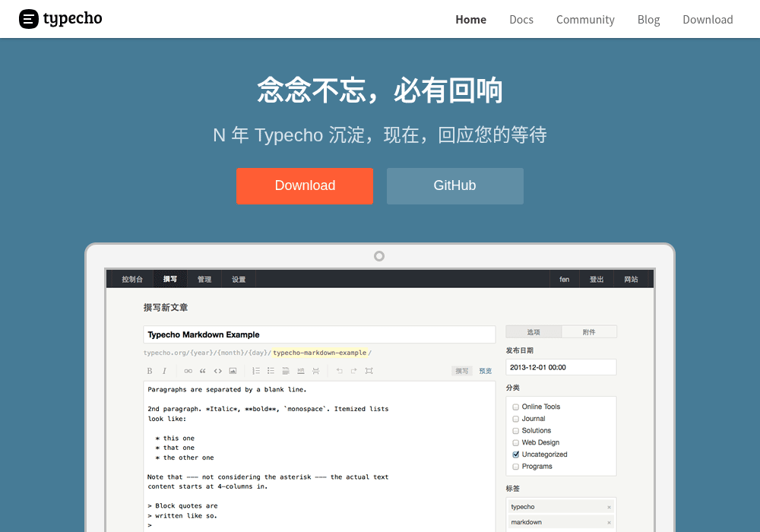Click the numbered list icon
760x532 pixels.
coord(256,371)
